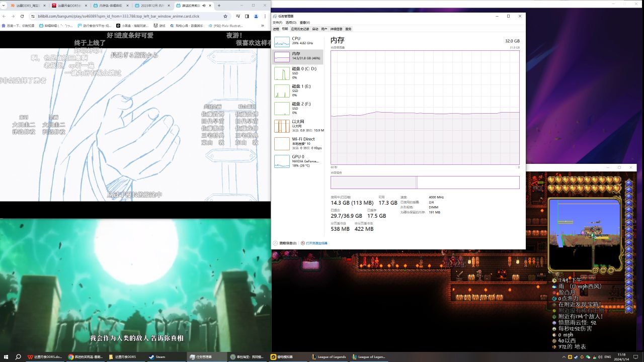Screen dimensions: 644x362
Task: Switch to the 进程 tab
Action: pyautogui.click(x=276, y=29)
